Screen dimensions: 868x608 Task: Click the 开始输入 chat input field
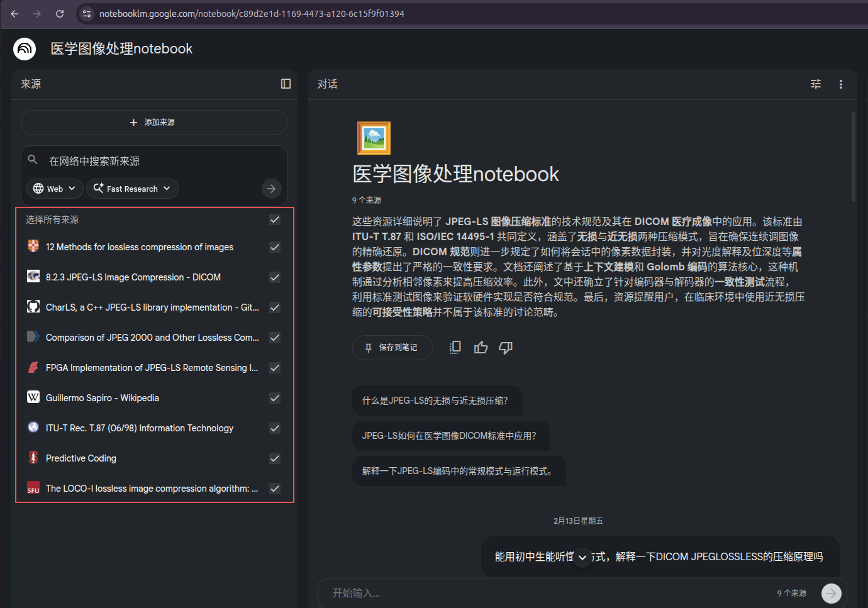tap(440, 593)
